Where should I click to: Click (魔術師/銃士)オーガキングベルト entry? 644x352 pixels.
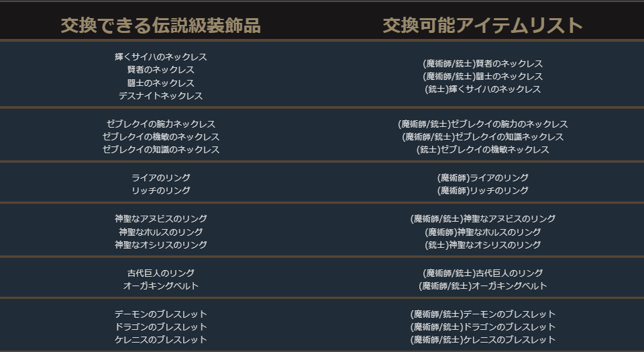click(x=482, y=286)
